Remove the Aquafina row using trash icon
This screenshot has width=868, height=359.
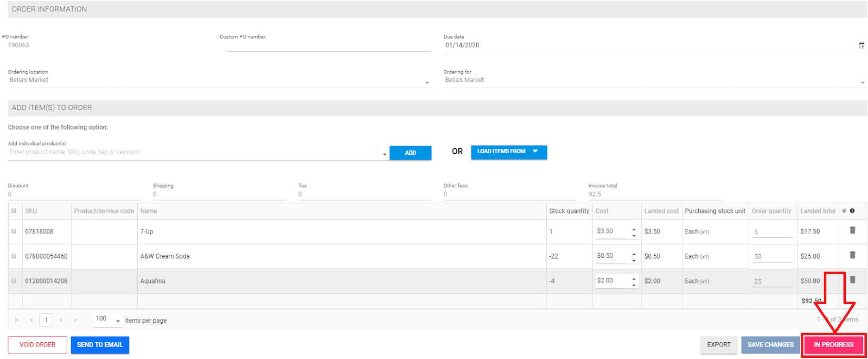852,280
